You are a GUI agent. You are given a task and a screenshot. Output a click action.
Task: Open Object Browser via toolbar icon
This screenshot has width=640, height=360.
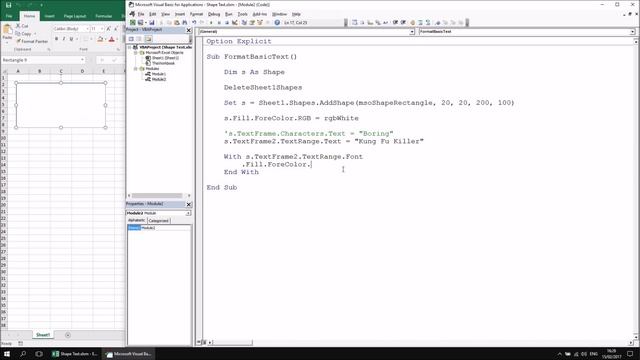[260, 22]
